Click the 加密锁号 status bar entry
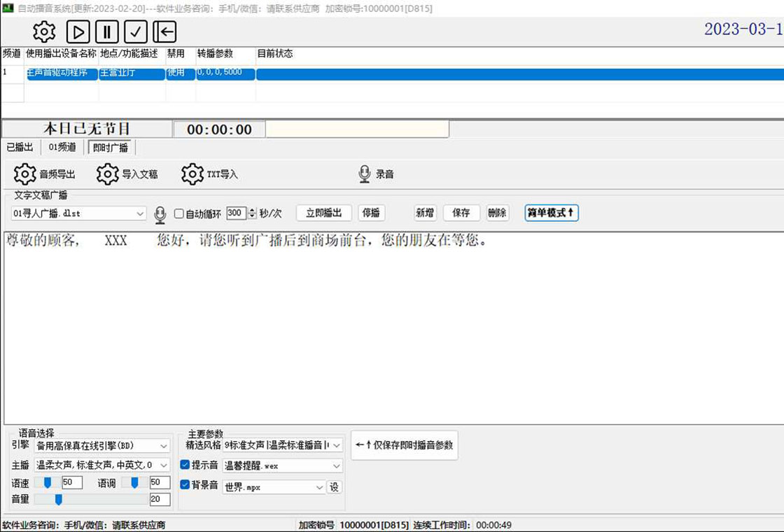 click(x=353, y=525)
